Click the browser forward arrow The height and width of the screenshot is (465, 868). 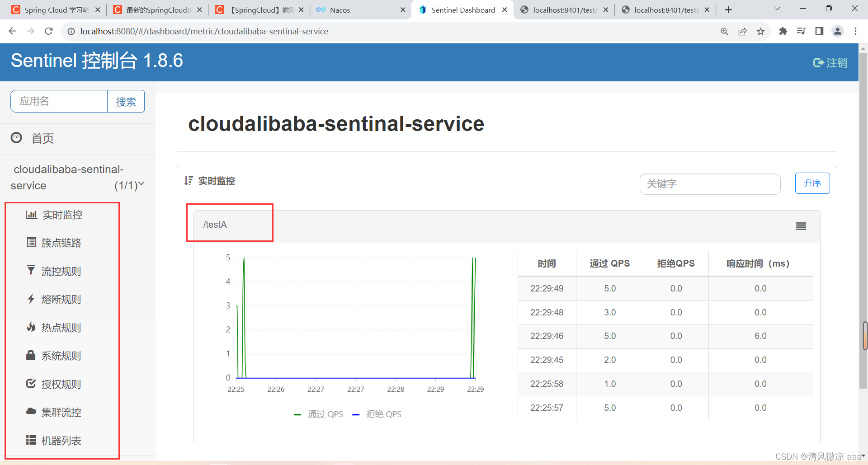(x=30, y=31)
